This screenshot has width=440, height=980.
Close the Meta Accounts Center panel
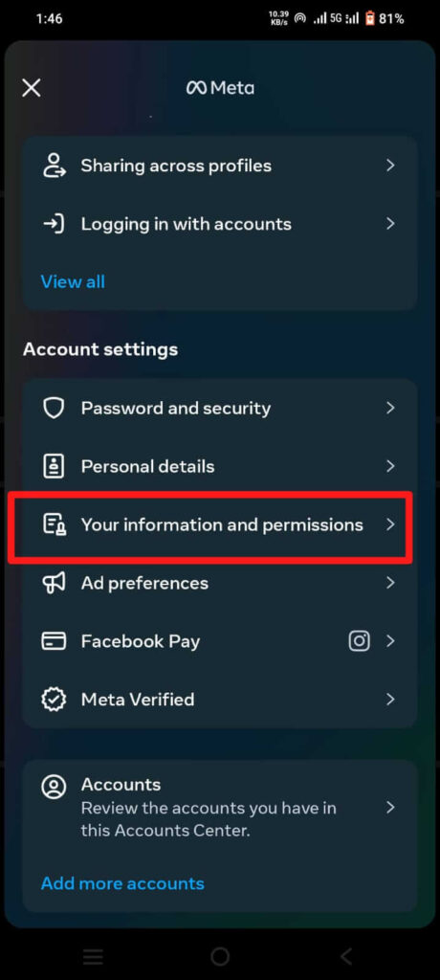pyautogui.click(x=32, y=87)
